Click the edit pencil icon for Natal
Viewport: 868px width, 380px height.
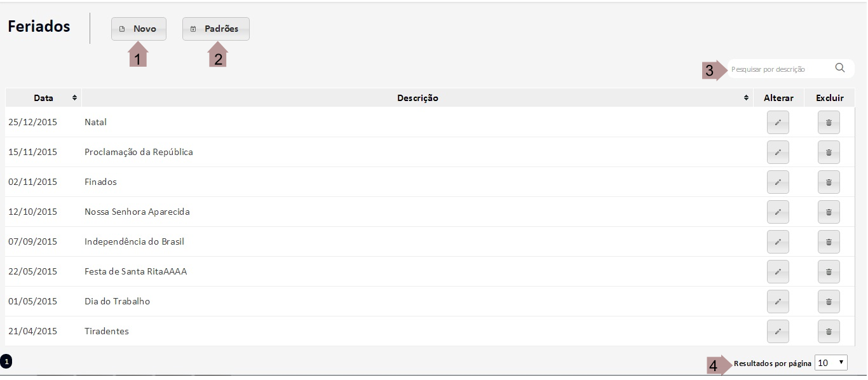[778, 123]
